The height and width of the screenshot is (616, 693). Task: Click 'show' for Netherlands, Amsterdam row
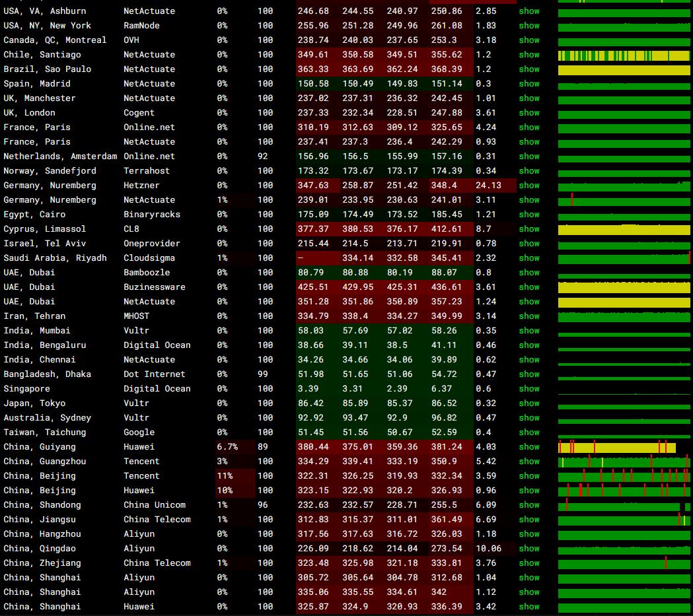pyautogui.click(x=529, y=156)
